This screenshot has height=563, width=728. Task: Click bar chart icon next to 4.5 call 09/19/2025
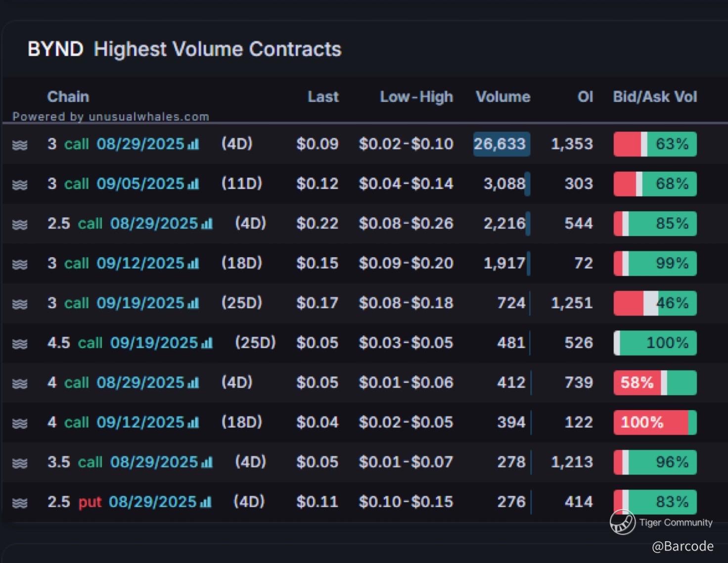pyautogui.click(x=207, y=343)
